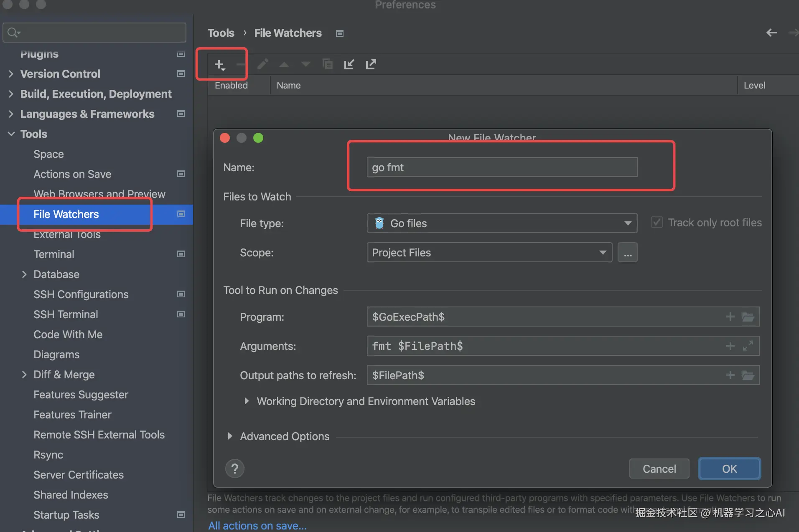Click the Name text field

[501, 167]
